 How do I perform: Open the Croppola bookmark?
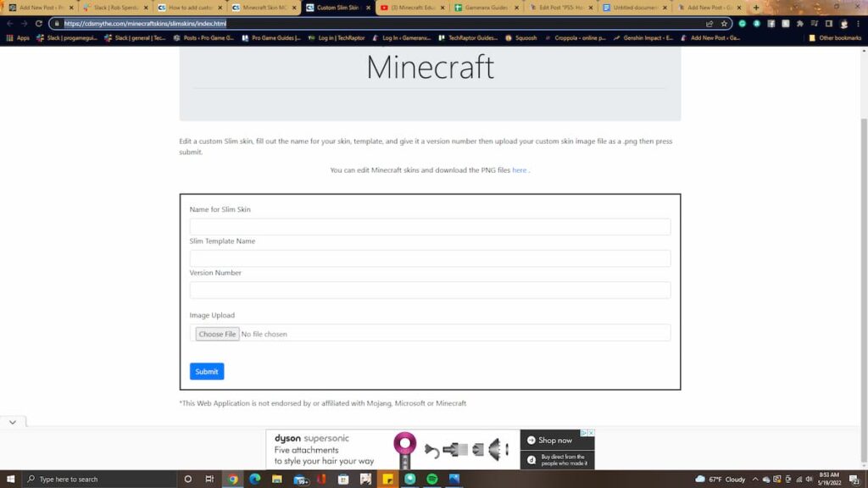tap(576, 38)
